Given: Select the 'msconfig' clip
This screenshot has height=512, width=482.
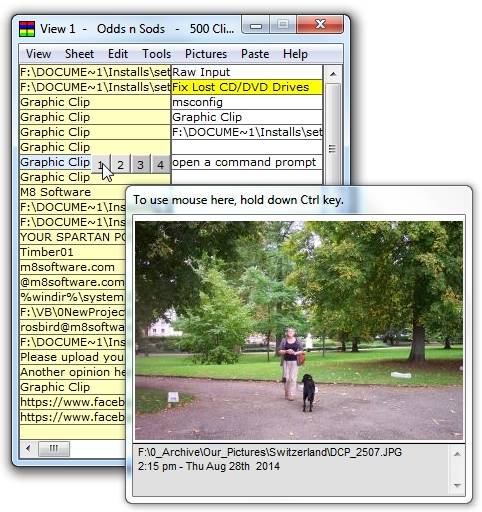Looking at the screenshot, I should (247, 102).
